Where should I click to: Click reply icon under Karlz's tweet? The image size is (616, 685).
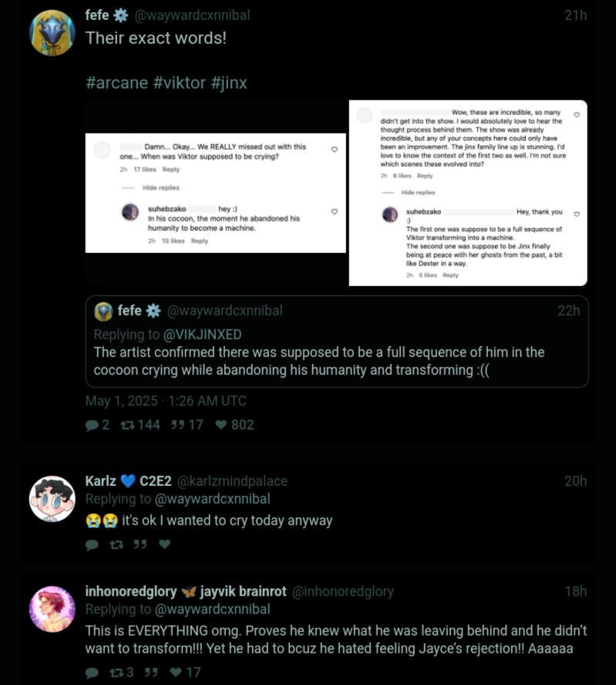click(92, 545)
